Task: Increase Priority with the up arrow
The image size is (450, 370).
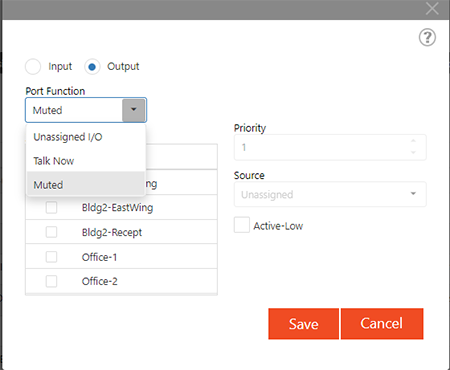Action: (413, 141)
